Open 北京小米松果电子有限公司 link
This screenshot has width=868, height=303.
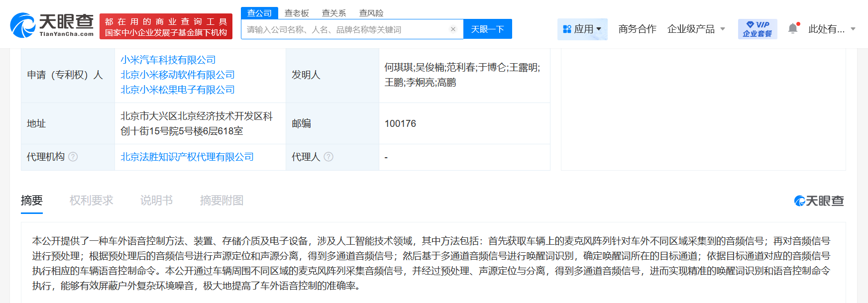pyautogui.click(x=178, y=90)
